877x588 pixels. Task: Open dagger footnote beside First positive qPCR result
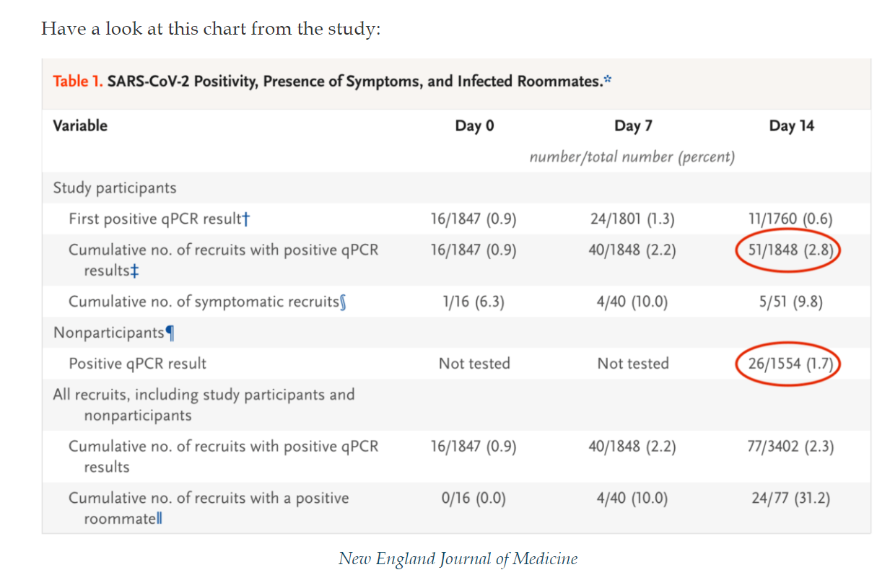(x=247, y=219)
